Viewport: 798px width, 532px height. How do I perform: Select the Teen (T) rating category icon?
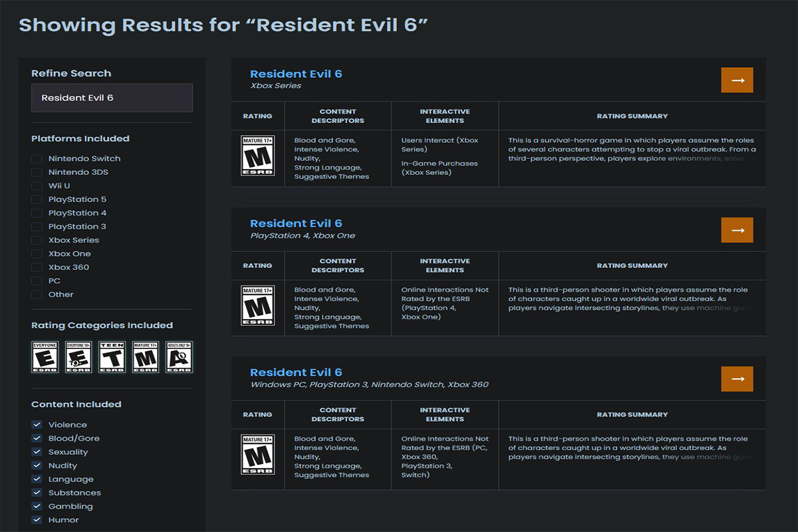tap(112, 357)
